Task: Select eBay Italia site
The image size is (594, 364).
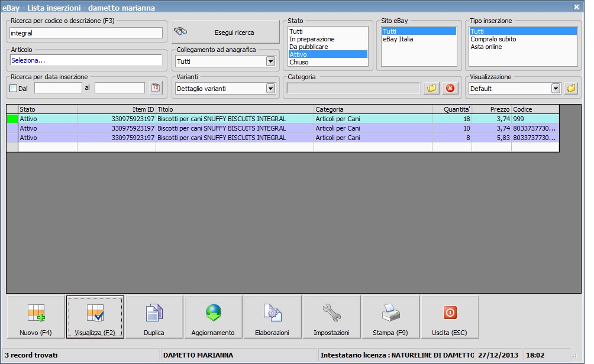Action: pos(419,39)
